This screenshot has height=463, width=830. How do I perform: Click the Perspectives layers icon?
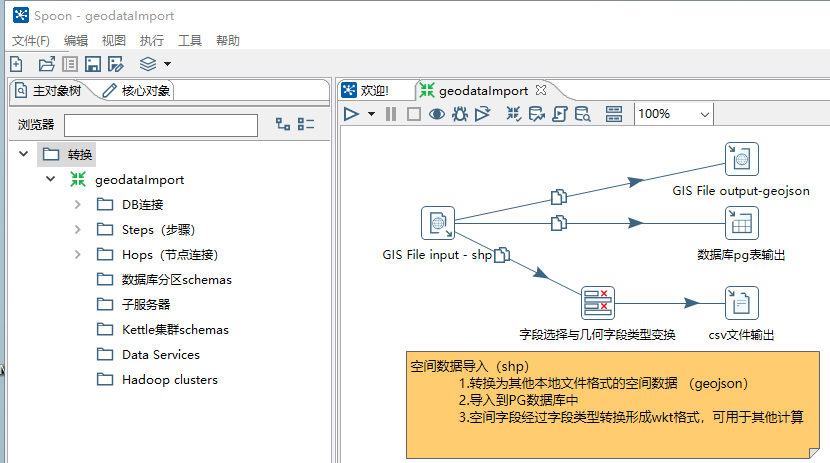click(x=148, y=64)
